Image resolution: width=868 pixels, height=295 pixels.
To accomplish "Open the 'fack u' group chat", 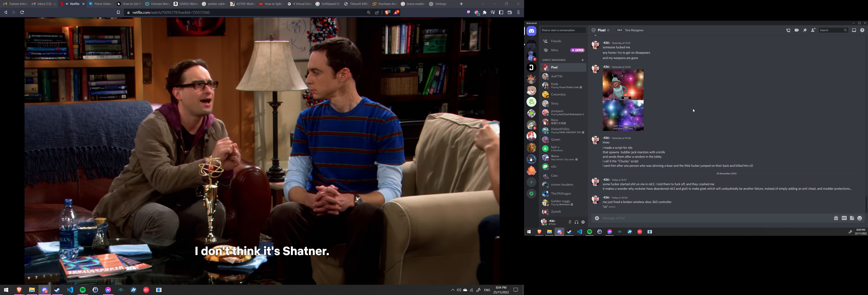I will click(x=563, y=149).
